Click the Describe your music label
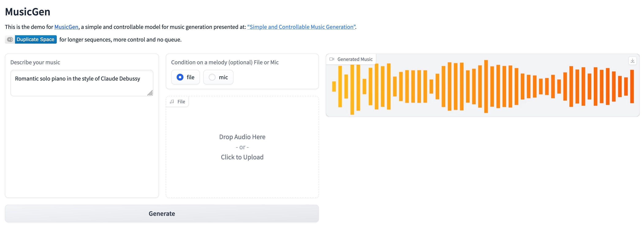 click(35, 62)
